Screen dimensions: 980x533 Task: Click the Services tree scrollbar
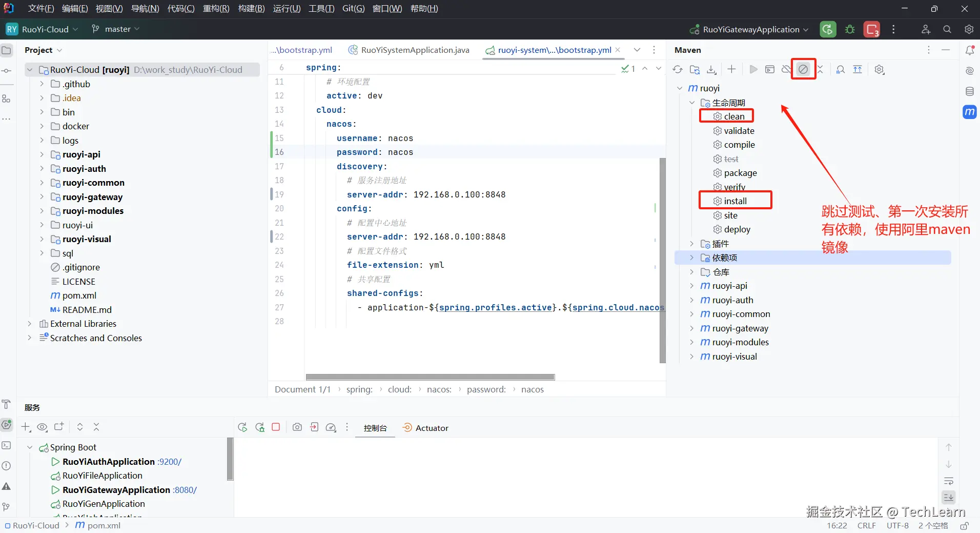pyautogui.click(x=230, y=459)
